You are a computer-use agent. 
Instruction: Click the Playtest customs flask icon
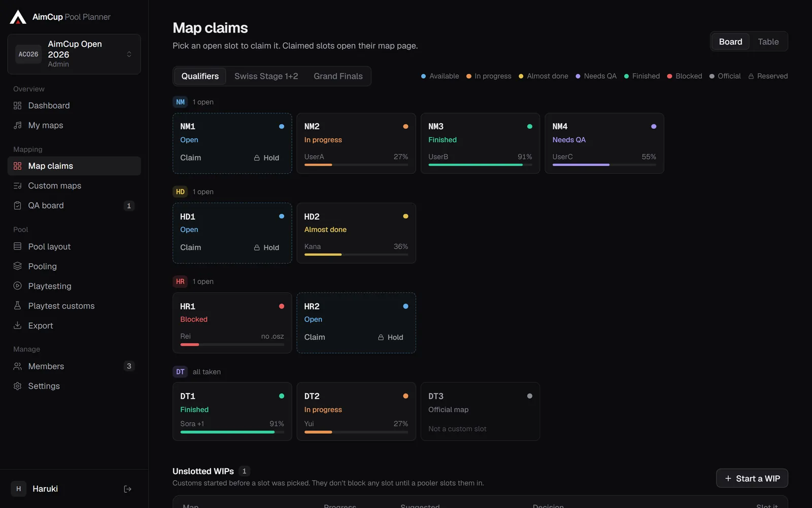tap(17, 306)
